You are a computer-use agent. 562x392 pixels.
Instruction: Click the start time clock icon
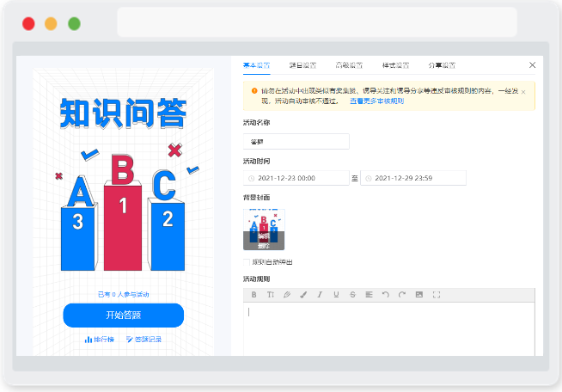(251, 178)
